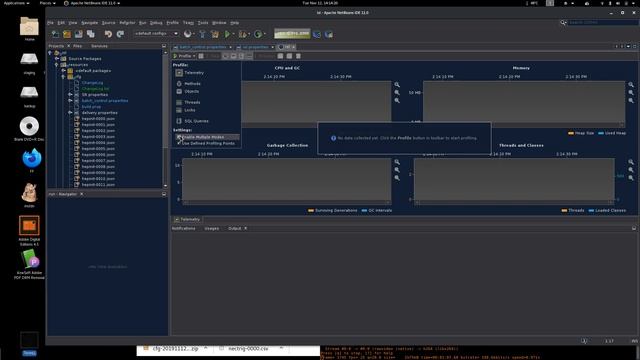Click the Redo arrow in the toolbar
640x360 pixels.
tap(120, 34)
